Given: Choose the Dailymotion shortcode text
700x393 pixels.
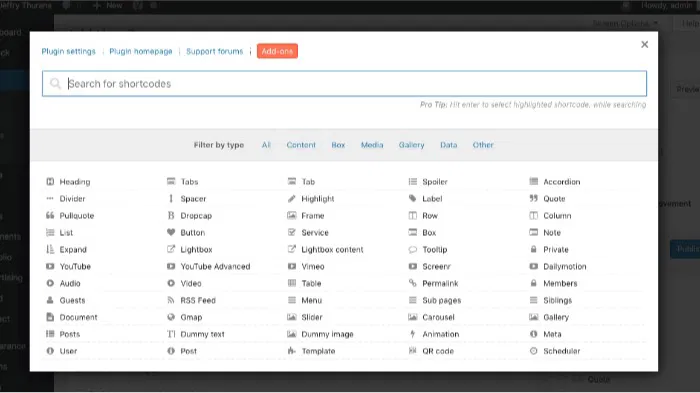Looking at the screenshot, I should 565,266.
